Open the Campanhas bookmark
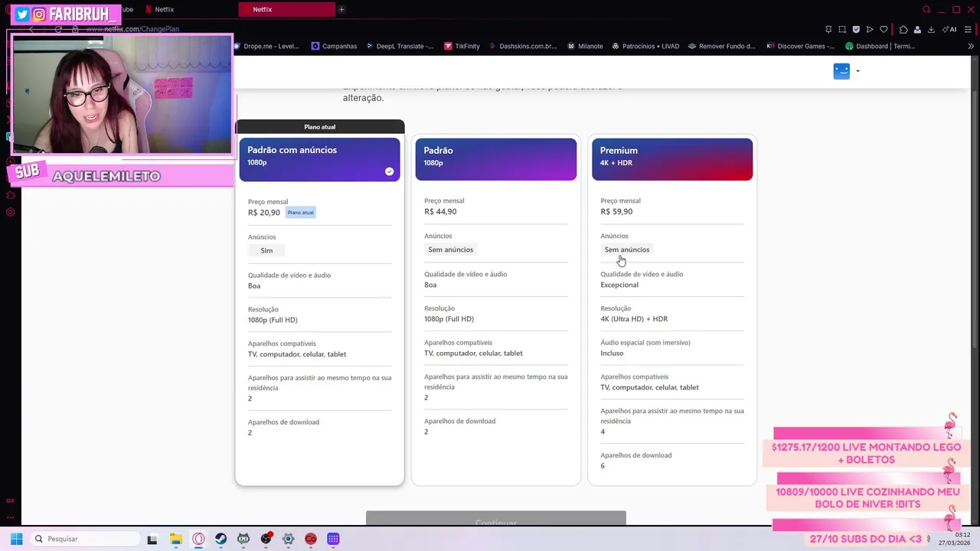 point(334,46)
